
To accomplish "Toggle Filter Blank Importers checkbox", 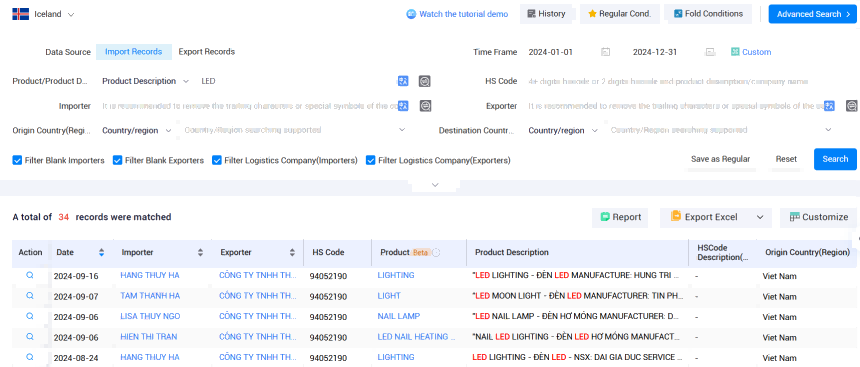I will [x=17, y=160].
